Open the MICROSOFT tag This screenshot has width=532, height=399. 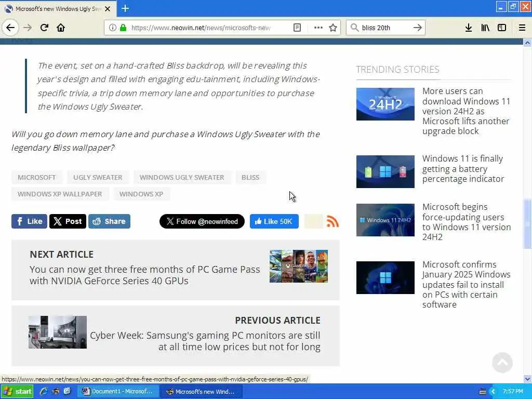point(37,178)
